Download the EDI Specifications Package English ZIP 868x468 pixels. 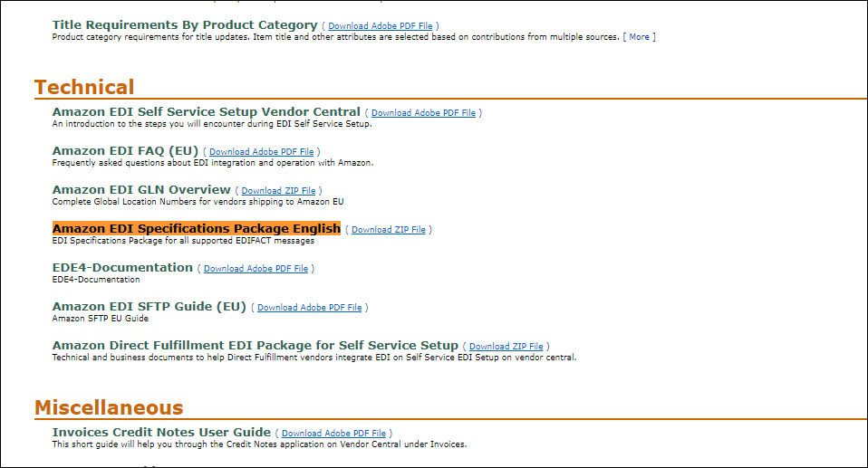coord(389,230)
